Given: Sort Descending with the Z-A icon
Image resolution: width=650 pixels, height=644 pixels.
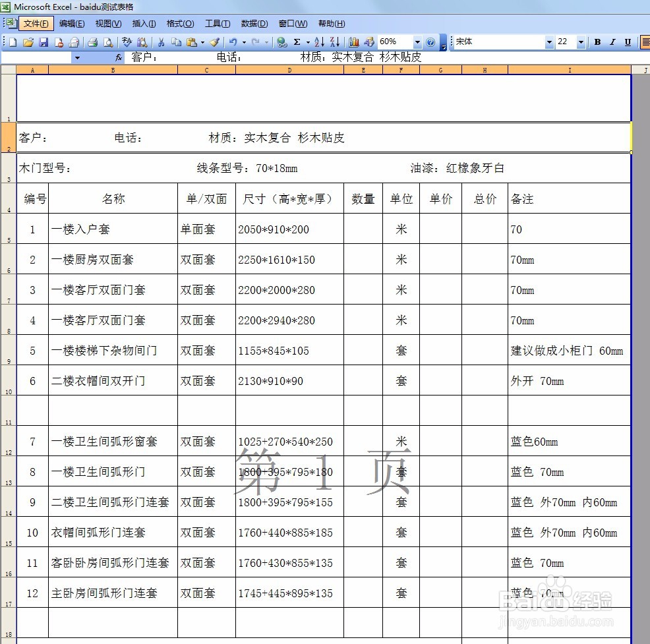Looking at the screenshot, I should click(x=334, y=42).
